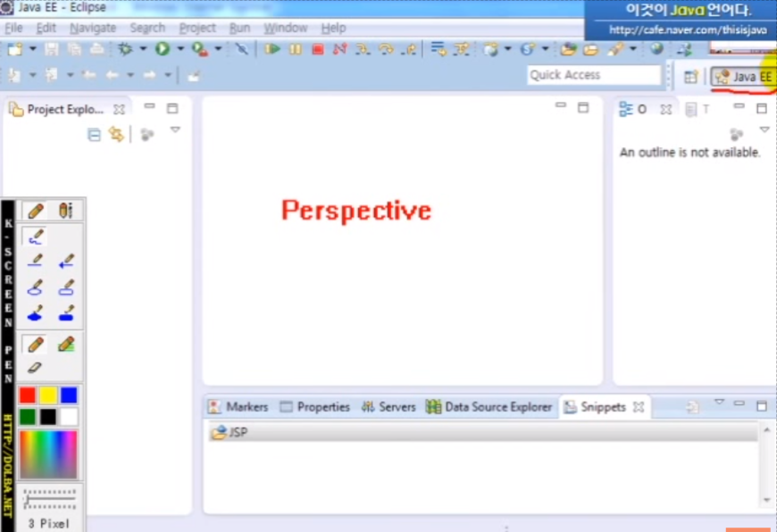Image resolution: width=777 pixels, height=532 pixels.
Task: Click the pen thickness slider
Action: 49,499
